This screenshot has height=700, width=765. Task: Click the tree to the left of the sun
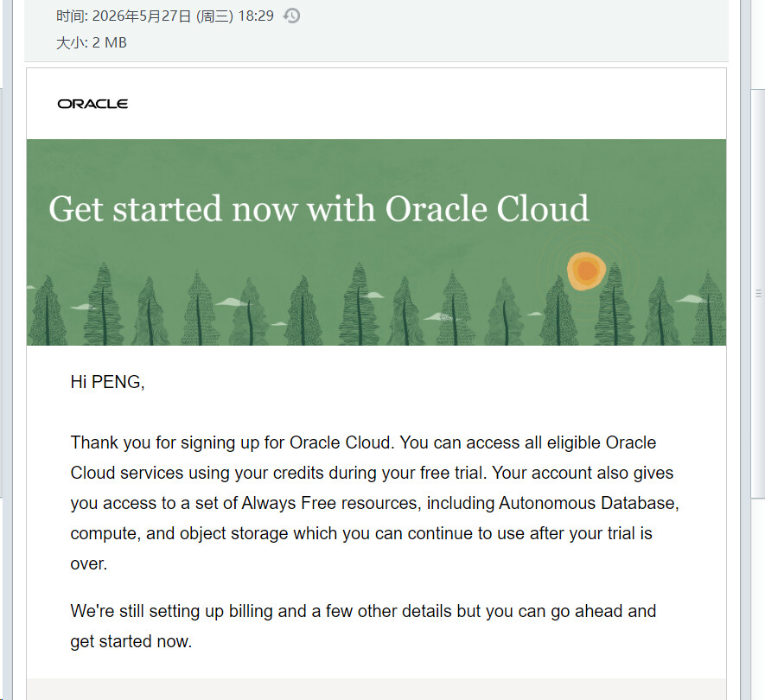click(558, 311)
